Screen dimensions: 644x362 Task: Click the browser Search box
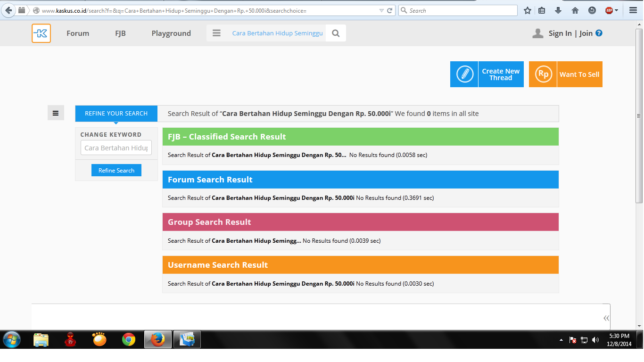458,10
